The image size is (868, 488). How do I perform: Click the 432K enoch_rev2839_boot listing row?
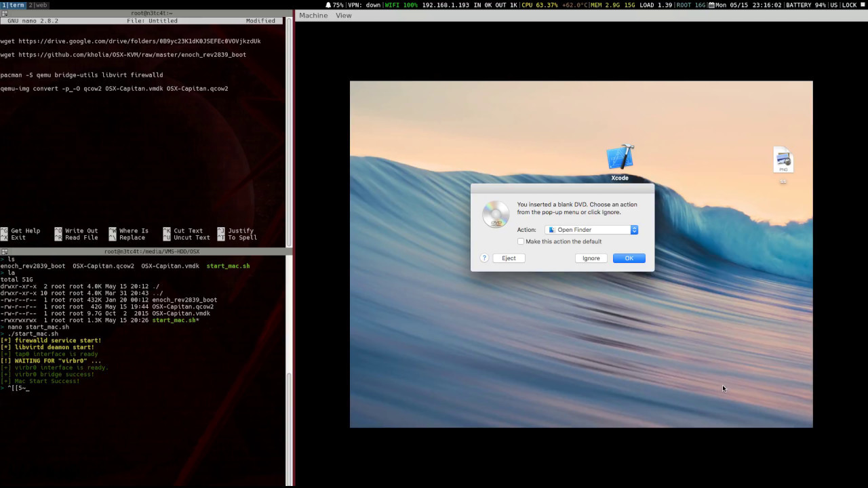(x=108, y=300)
